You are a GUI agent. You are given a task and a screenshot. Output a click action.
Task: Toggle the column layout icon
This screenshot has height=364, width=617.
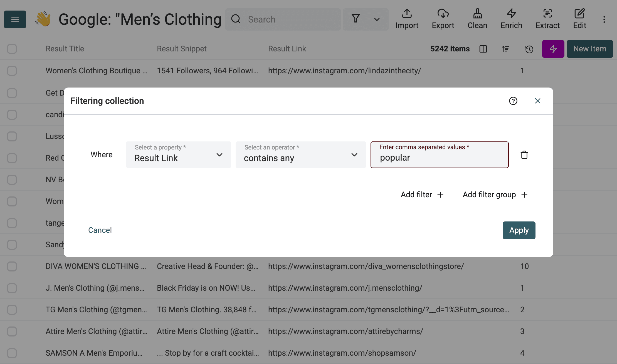click(483, 49)
